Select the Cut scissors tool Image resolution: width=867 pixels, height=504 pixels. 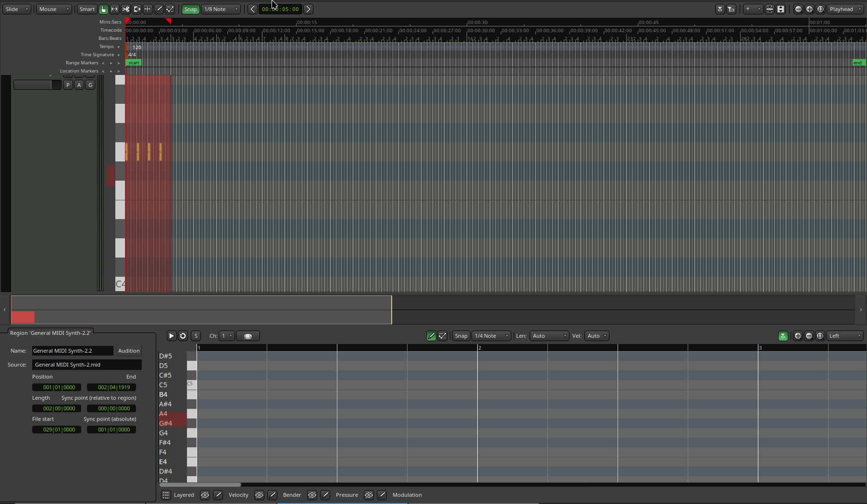tap(125, 9)
